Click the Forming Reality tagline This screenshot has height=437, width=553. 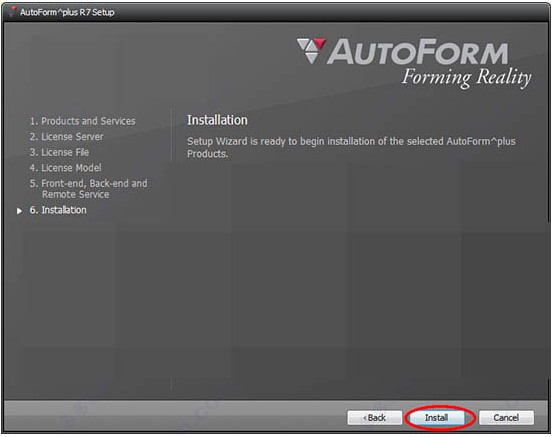point(467,78)
